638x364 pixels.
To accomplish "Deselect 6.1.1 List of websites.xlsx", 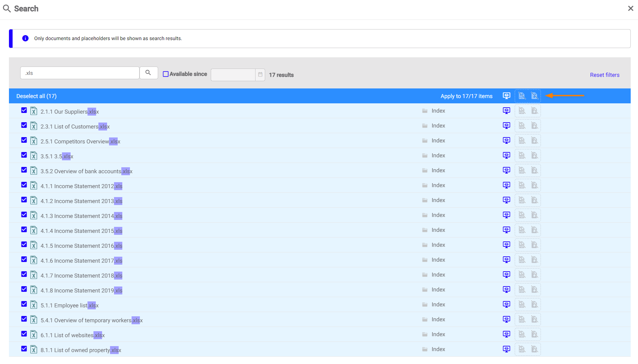I will [24, 334].
